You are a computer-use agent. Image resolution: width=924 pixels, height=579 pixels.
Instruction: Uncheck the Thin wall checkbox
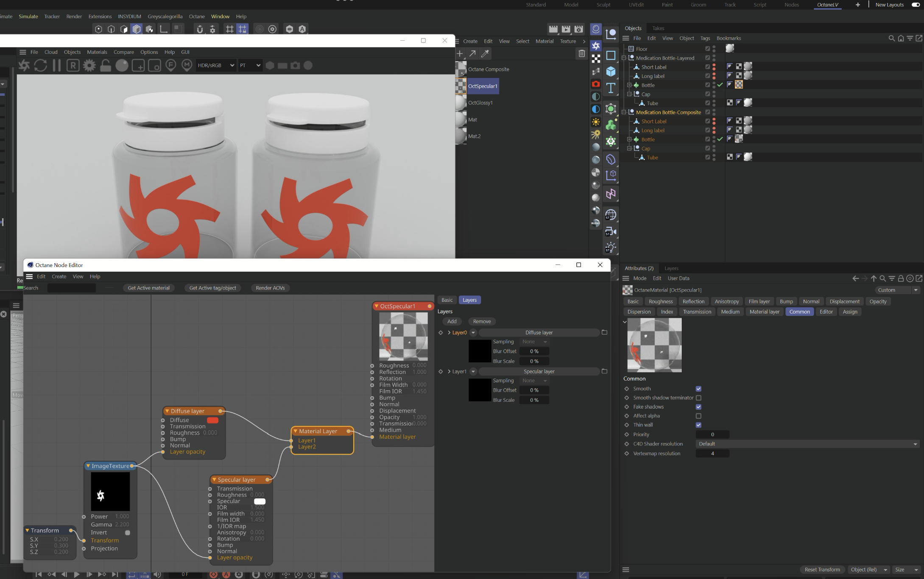point(698,425)
